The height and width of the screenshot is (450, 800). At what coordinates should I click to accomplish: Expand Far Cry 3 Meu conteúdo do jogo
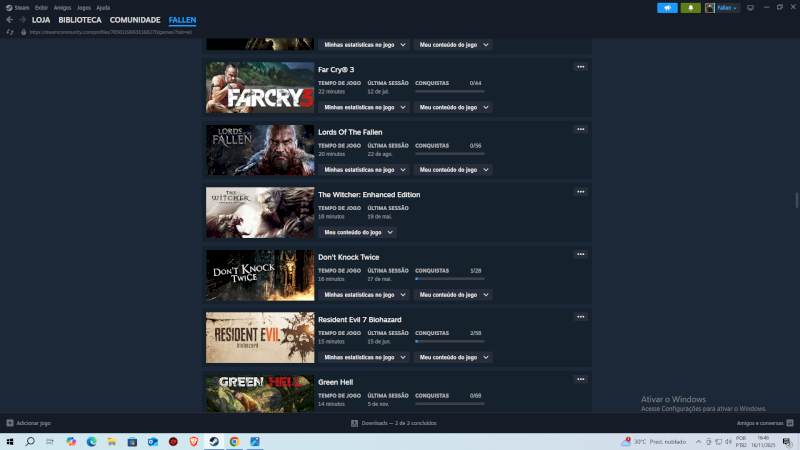pyautogui.click(x=453, y=107)
